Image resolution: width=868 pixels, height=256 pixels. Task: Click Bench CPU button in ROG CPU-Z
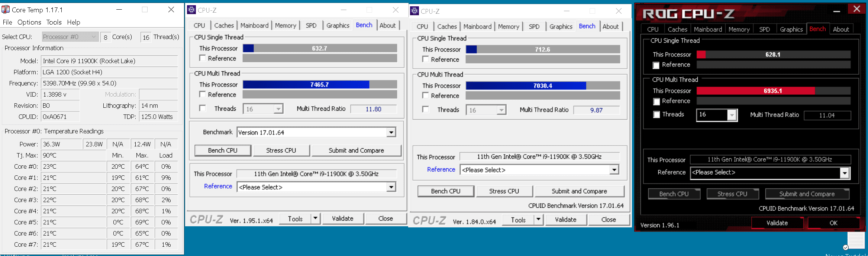tap(674, 194)
